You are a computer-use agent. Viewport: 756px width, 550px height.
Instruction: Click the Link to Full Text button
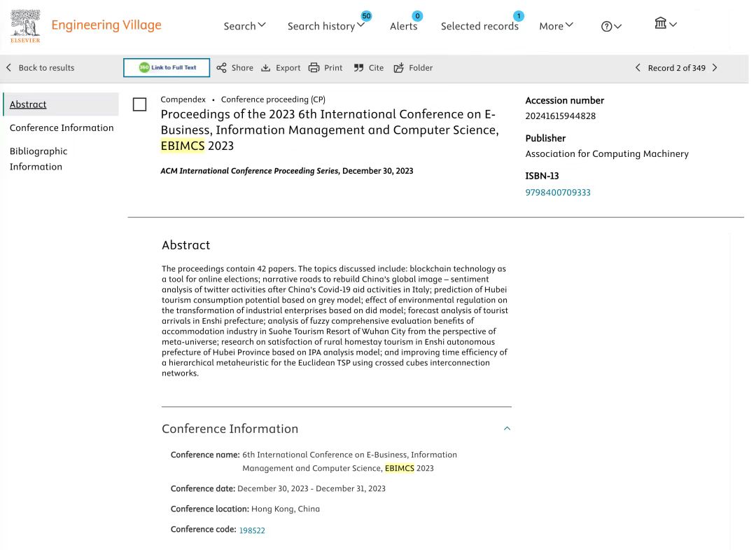(167, 67)
